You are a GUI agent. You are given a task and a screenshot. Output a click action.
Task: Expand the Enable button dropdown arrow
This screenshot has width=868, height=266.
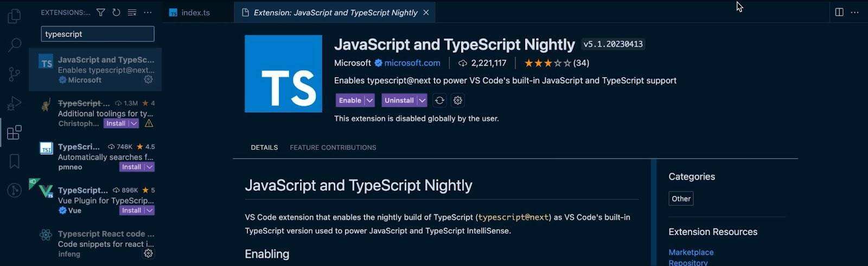[x=369, y=100]
